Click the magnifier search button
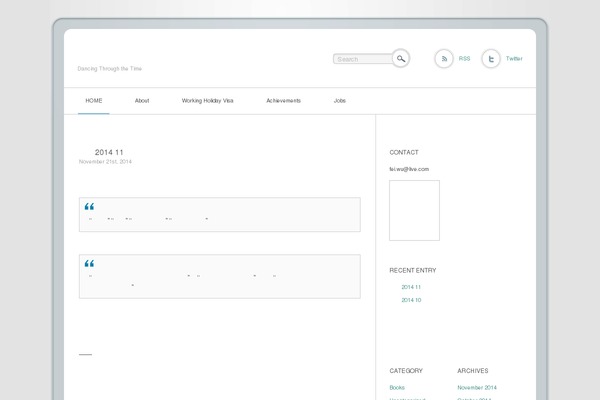The height and width of the screenshot is (400, 600). (x=401, y=59)
